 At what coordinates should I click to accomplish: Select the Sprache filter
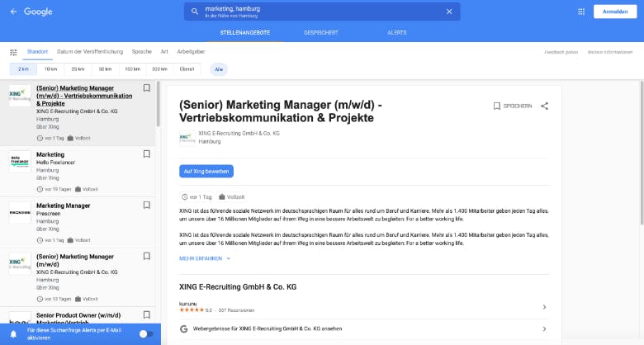(142, 52)
